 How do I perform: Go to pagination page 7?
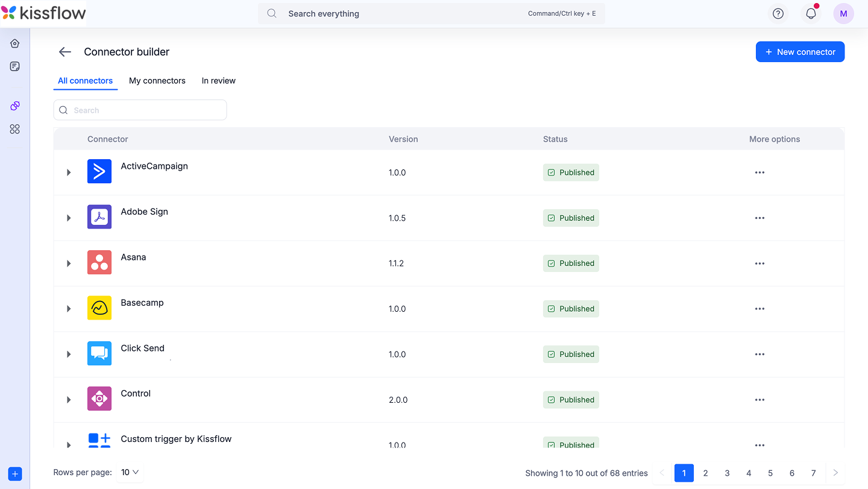click(814, 473)
